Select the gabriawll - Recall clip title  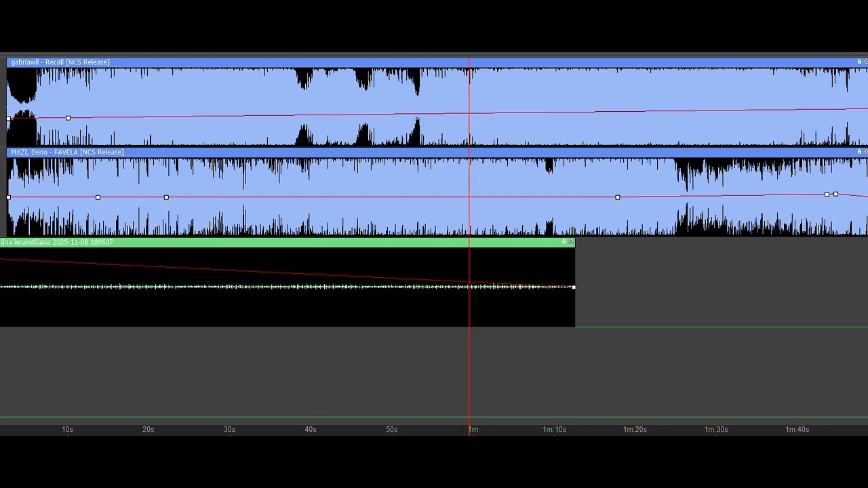pos(60,62)
